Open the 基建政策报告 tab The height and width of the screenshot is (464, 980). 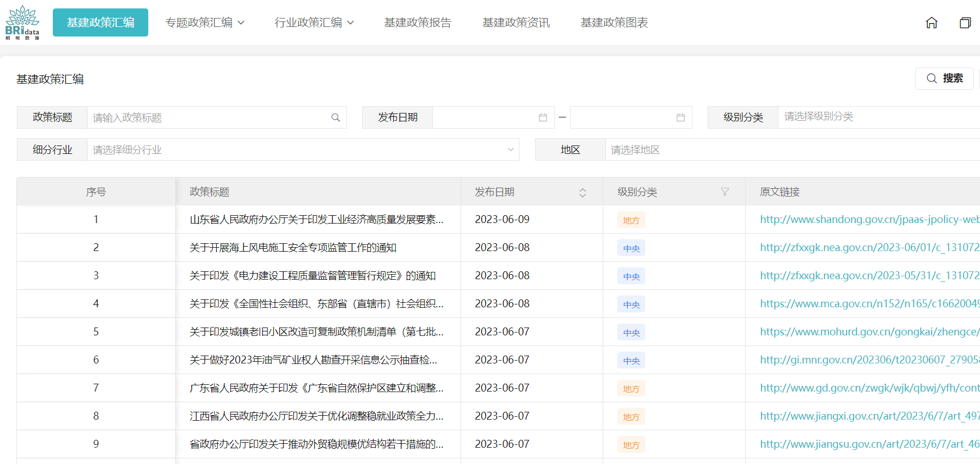[x=418, y=22]
